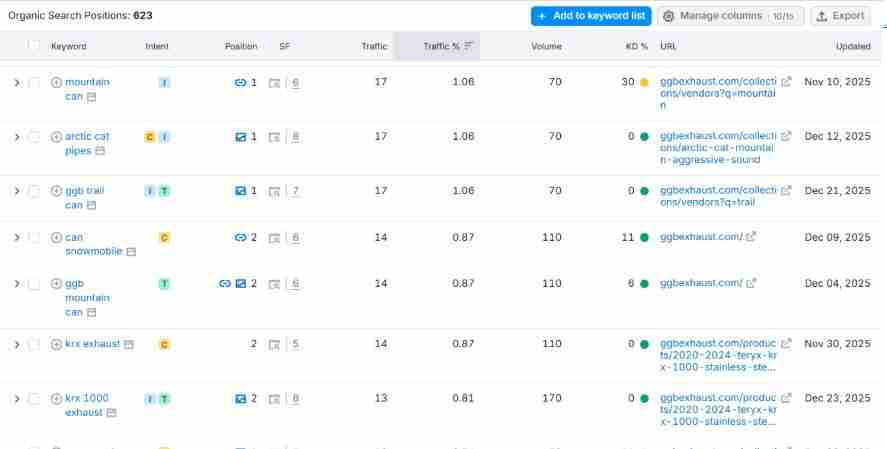Check the box for arctic cat pipes row

34,137
